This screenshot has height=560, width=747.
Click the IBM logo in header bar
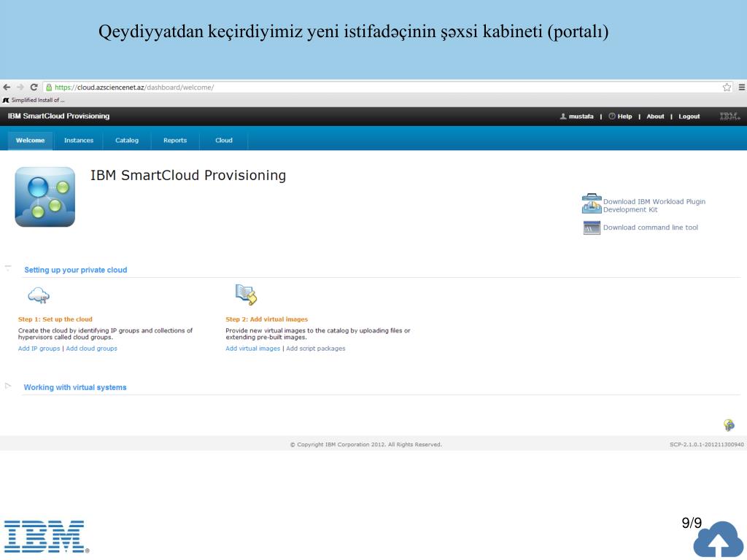pos(729,116)
